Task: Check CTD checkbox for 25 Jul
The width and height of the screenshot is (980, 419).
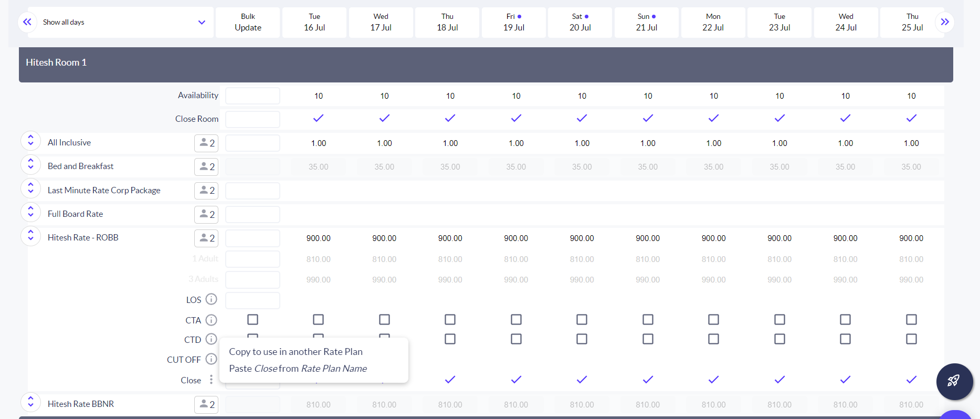Action: click(911, 339)
